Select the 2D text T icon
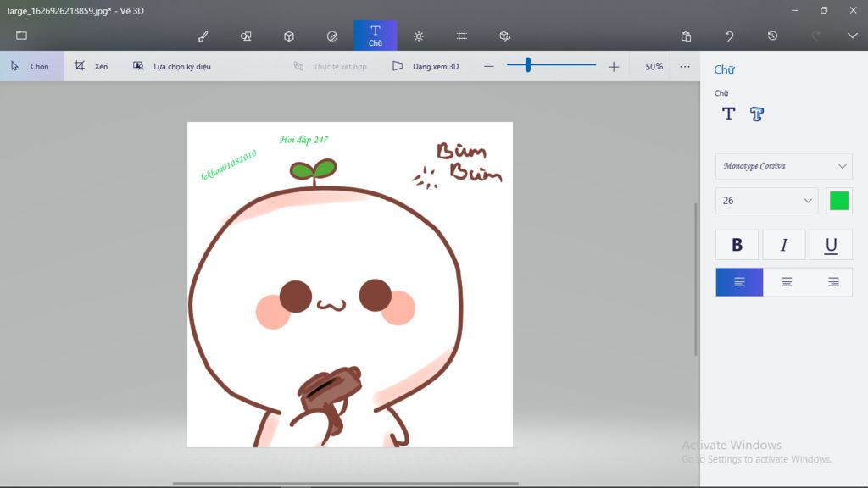This screenshot has width=868, height=488. tap(728, 114)
